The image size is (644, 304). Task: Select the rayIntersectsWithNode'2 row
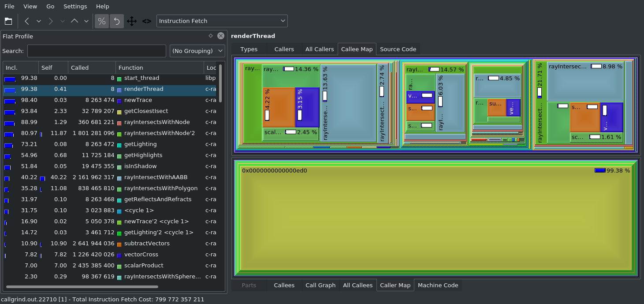pos(110,133)
